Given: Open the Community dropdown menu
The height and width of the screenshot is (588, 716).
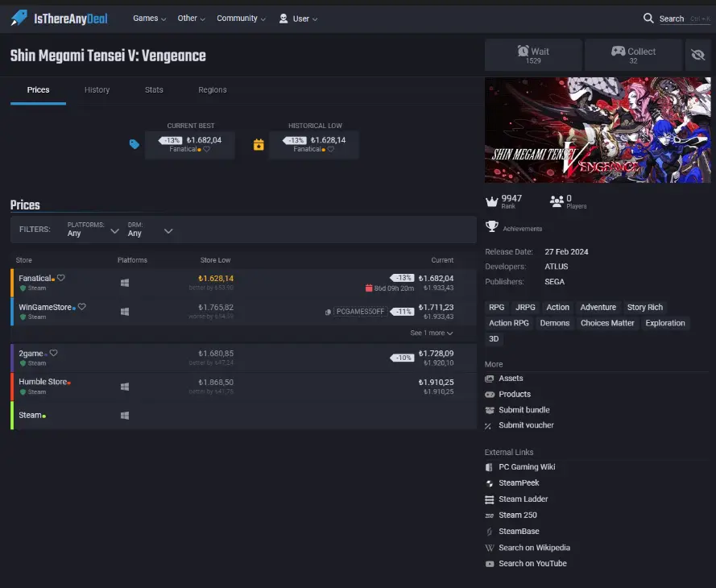Looking at the screenshot, I should coord(241,19).
